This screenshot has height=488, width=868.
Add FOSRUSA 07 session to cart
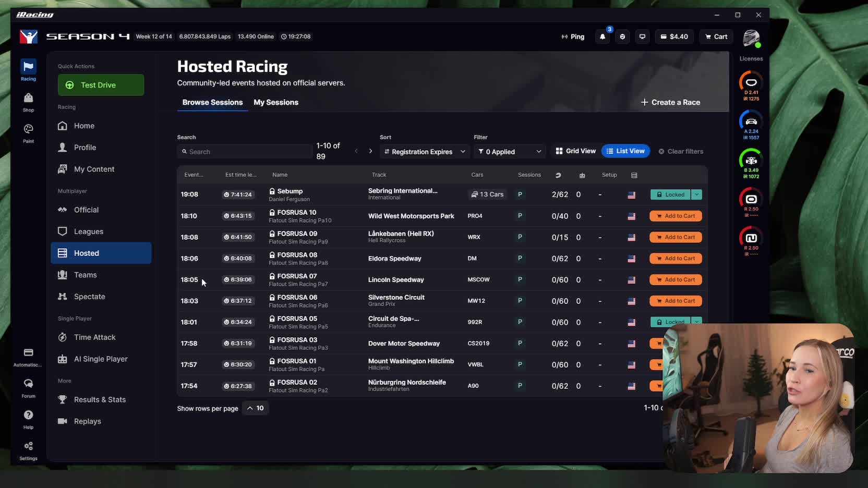point(676,279)
